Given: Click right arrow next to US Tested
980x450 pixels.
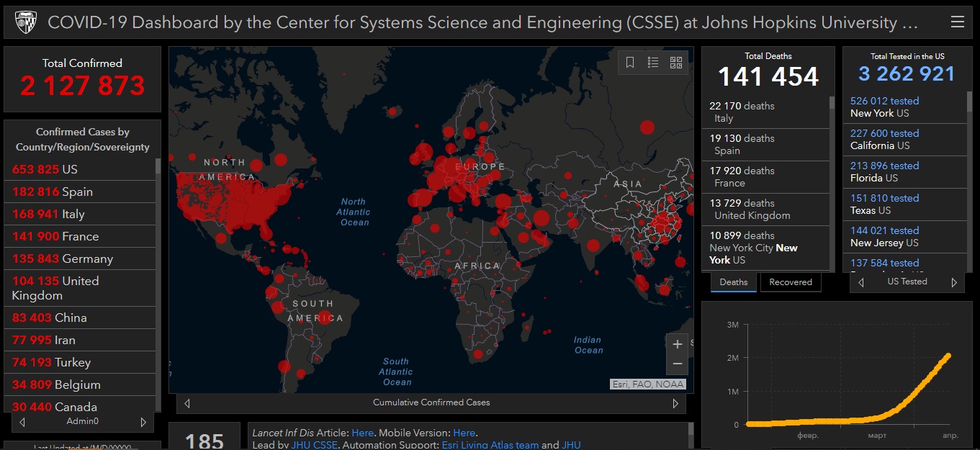Looking at the screenshot, I should click(954, 282).
